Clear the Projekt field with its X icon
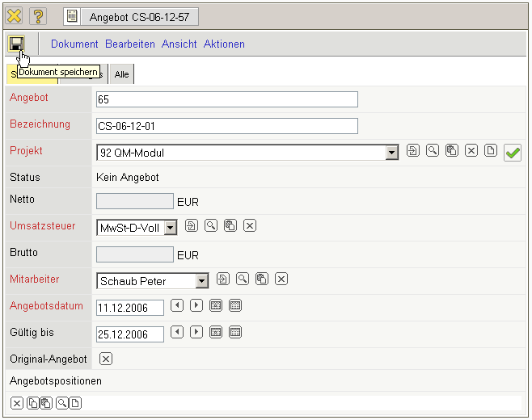 coord(471,151)
